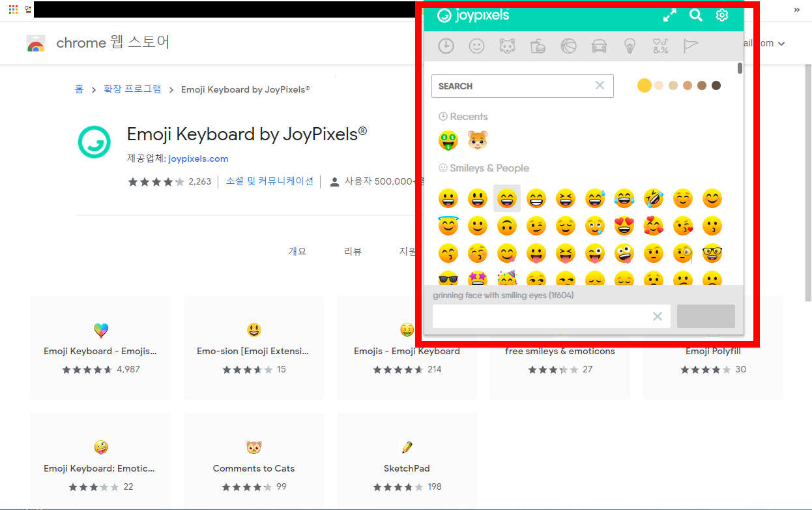Go to the 확장 프로그램 breadcrumb link
Viewport: 812px width, 510px height.
[132, 89]
